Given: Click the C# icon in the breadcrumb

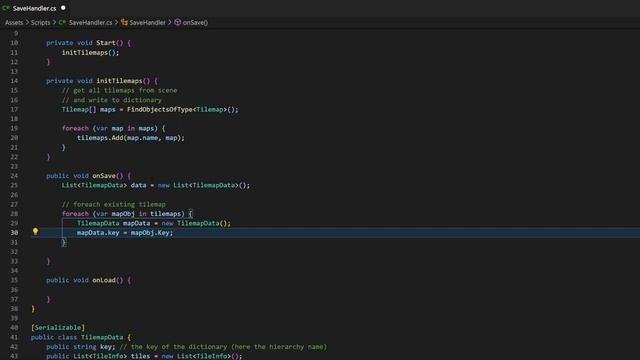Looking at the screenshot, I should [62, 22].
